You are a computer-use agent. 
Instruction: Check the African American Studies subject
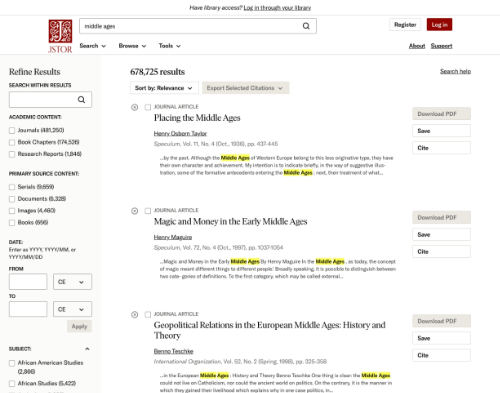12,363
